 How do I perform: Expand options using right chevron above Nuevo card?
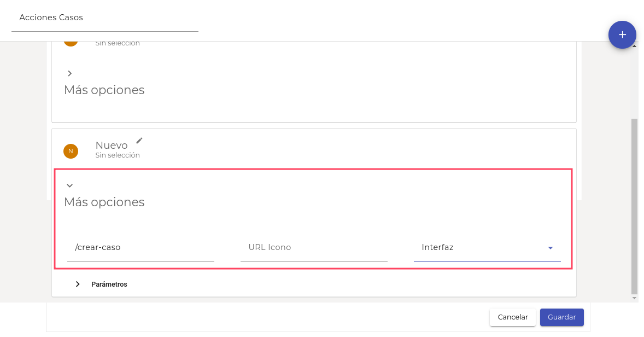(x=69, y=73)
